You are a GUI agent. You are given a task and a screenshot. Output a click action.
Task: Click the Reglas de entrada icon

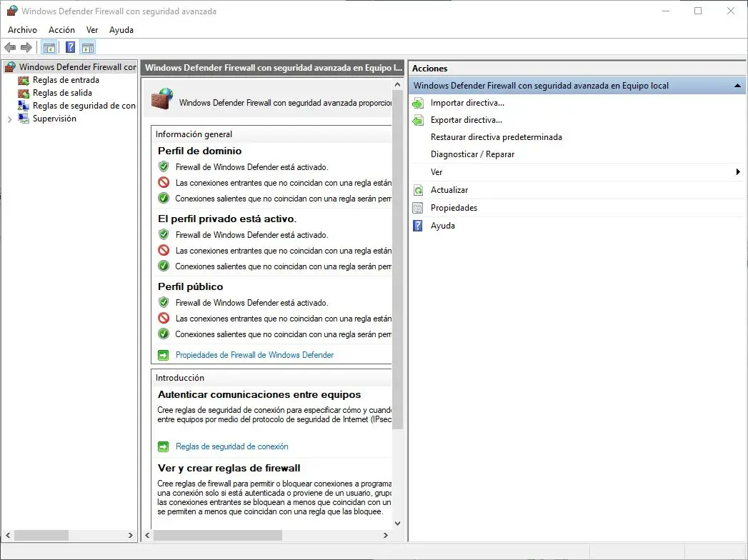coord(24,80)
